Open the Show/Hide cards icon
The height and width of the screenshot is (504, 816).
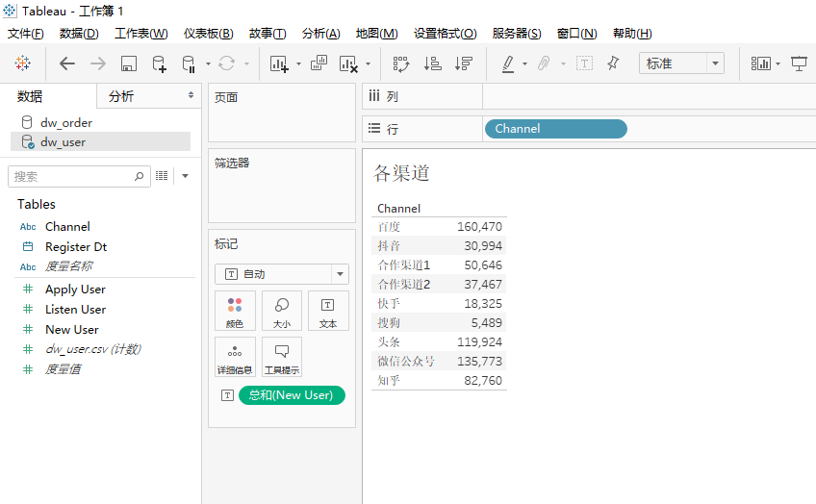pos(760,63)
